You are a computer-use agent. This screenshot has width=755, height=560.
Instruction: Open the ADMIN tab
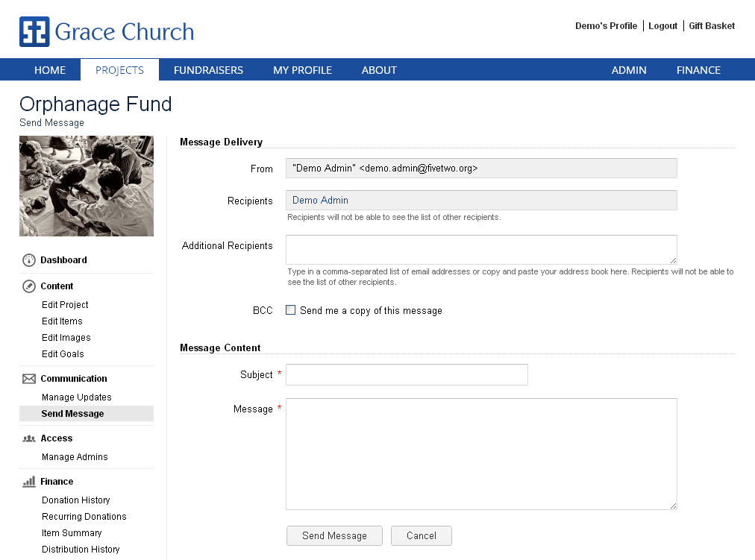[x=629, y=70]
